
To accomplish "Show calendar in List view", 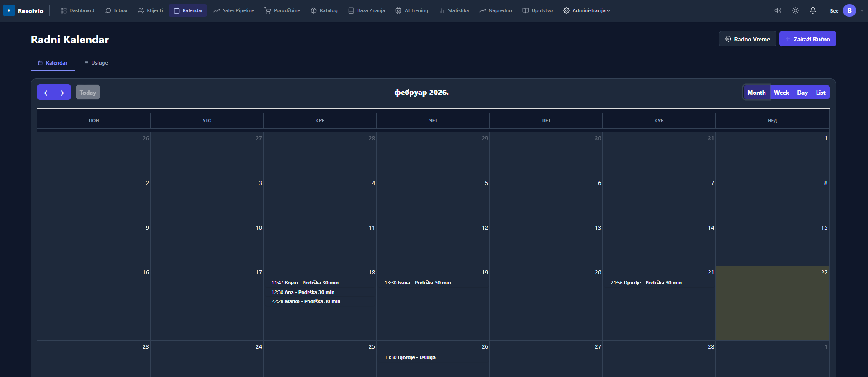I will pyautogui.click(x=820, y=93).
